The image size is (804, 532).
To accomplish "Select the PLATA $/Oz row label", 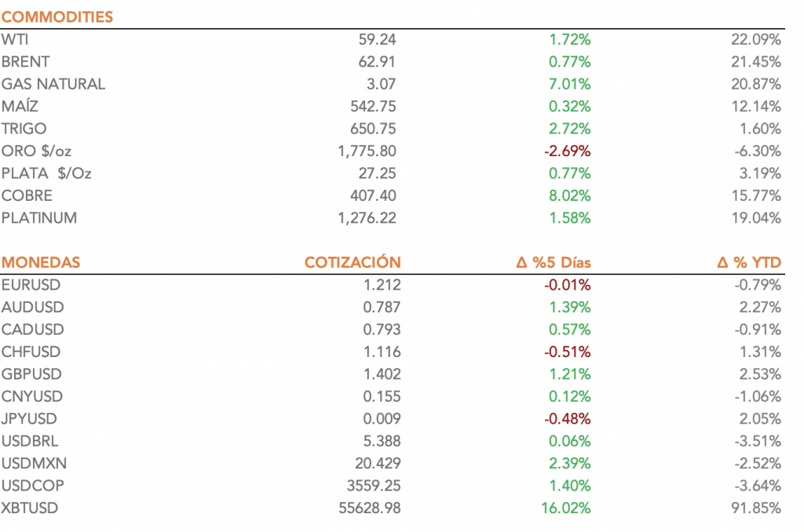I will pyautogui.click(x=46, y=173).
